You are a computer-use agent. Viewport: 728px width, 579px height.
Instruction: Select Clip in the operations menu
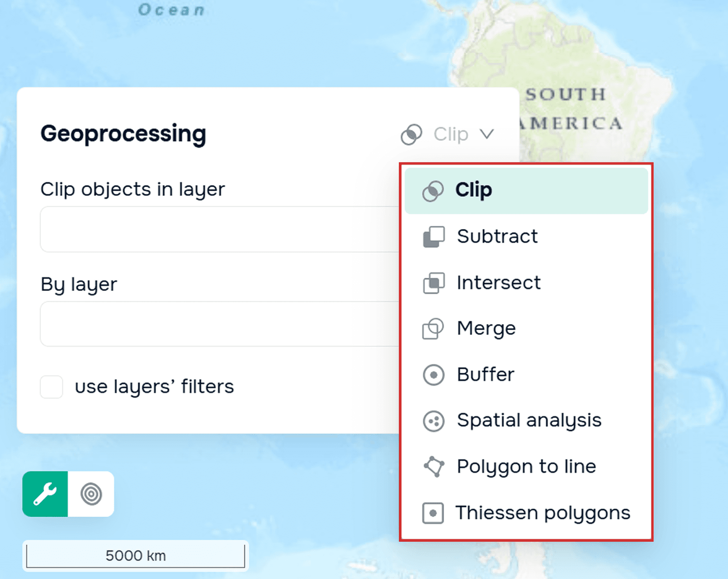pyautogui.click(x=526, y=191)
